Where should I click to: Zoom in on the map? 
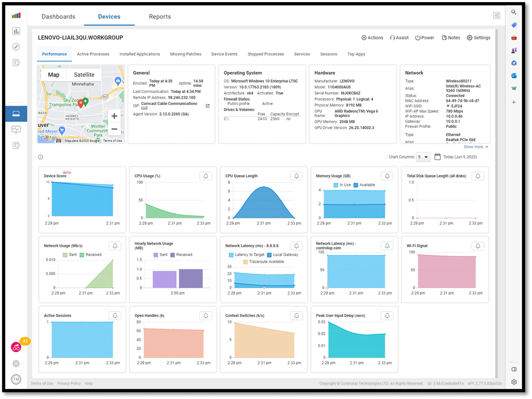(x=114, y=116)
